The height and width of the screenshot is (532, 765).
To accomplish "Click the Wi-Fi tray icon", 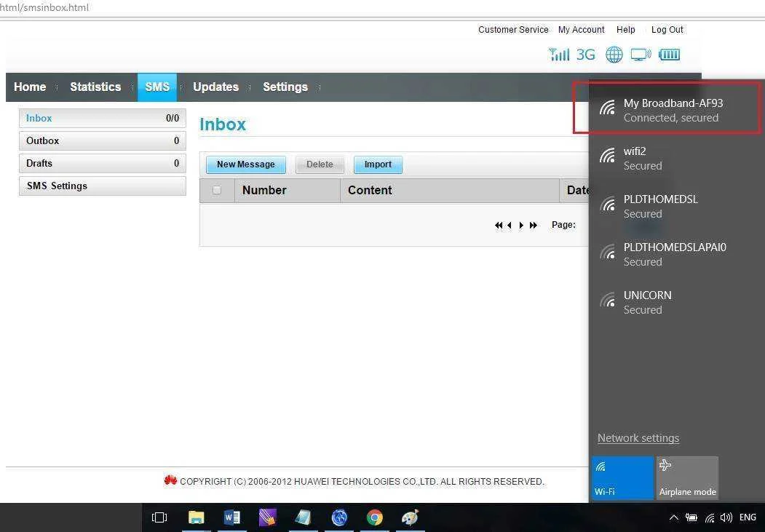I will 710,518.
